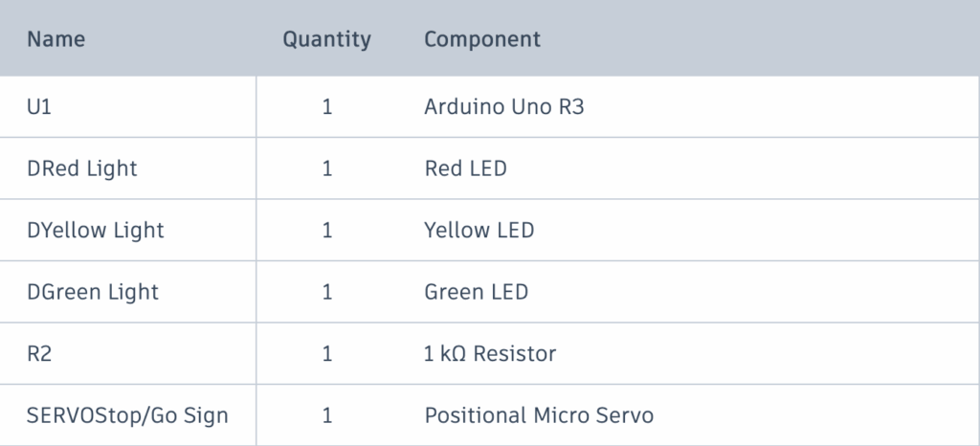Select the DRed Light name cell
The image size is (980, 446).
(x=82, y=168)
